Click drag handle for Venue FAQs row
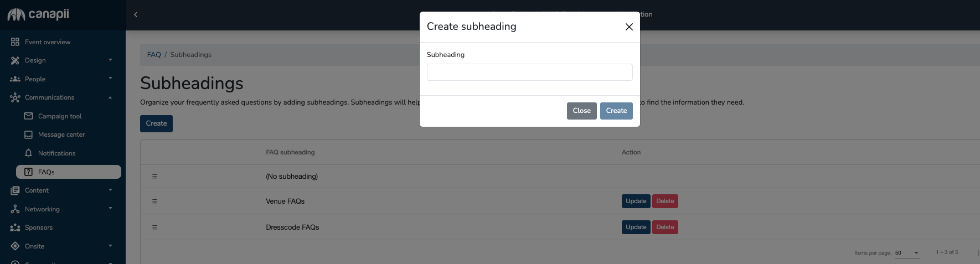 coord(155,201)
